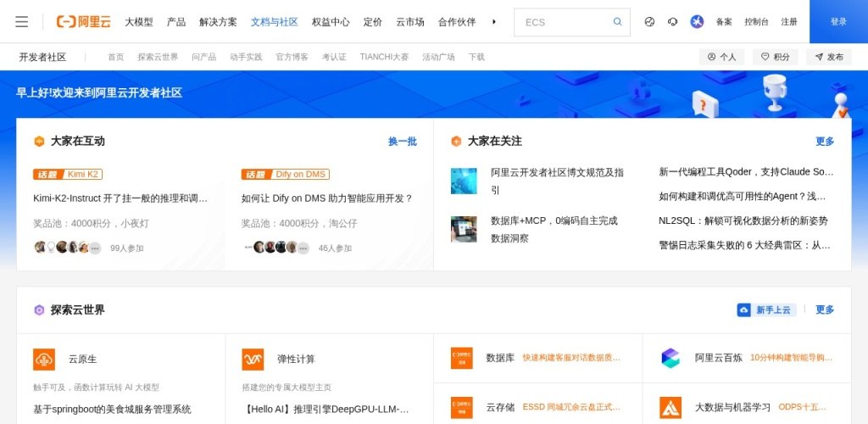This screenshot has width=868, height=424.
Task: Click the 阿里云百炼 cube icon
Action: [x=670, y=358]
